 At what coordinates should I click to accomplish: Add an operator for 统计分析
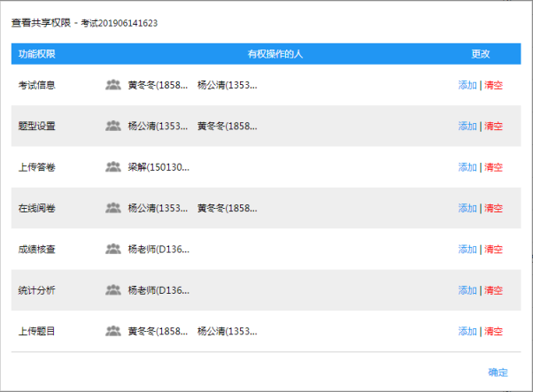point(467,289)
